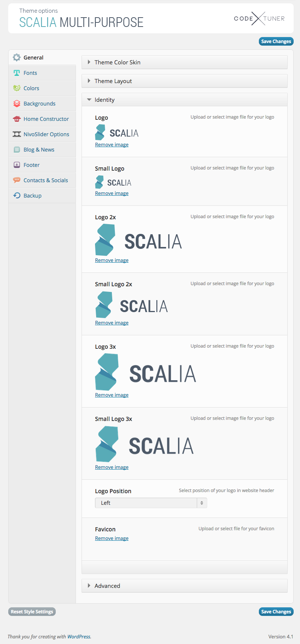Click the Colors palette icon
The width and height of the screenshot is (300, 644).
tap(16, 88)
